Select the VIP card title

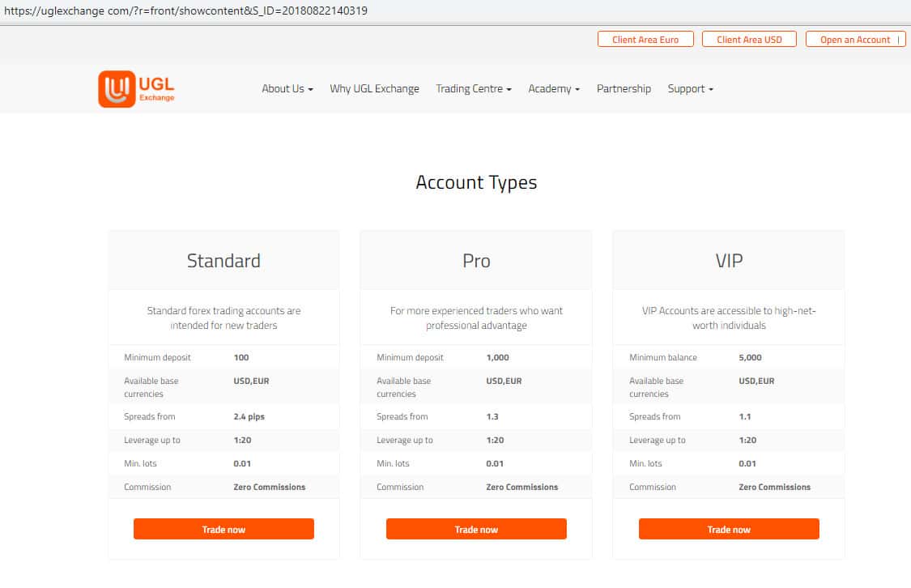pyautogui.click(x=729, y=261)
